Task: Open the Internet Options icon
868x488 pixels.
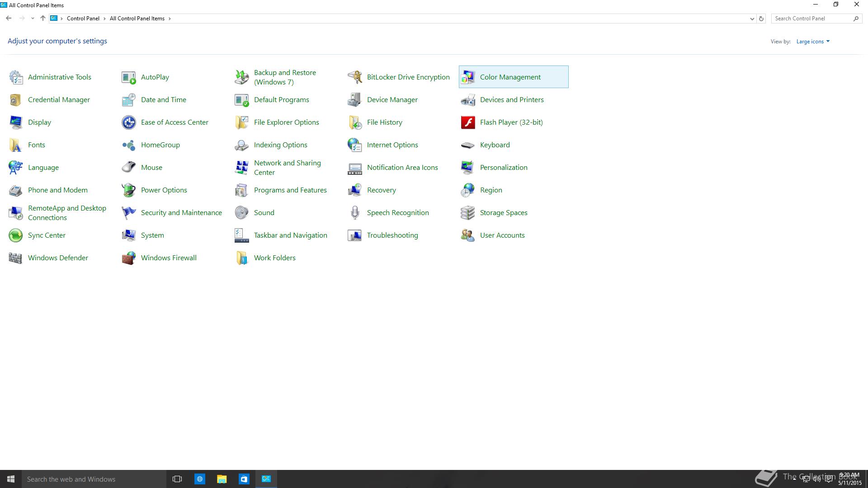Action: pyautogui.click(x=355, y=145)
